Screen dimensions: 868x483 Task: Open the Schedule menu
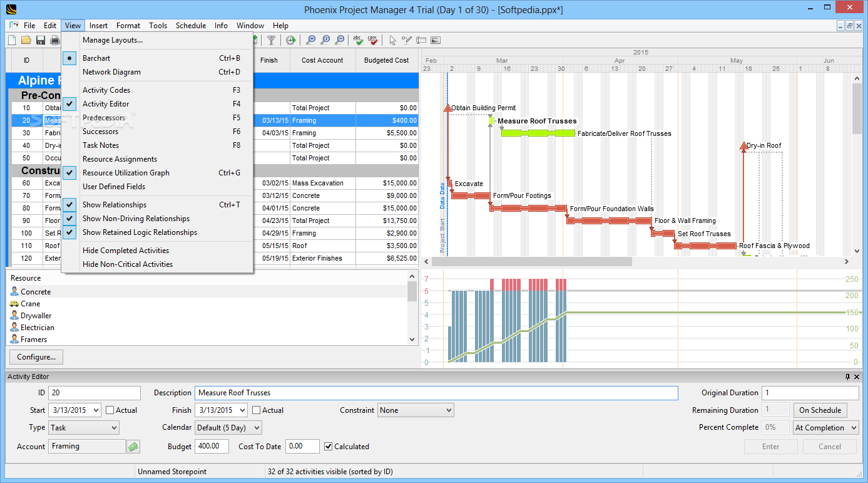click(191, 26)
